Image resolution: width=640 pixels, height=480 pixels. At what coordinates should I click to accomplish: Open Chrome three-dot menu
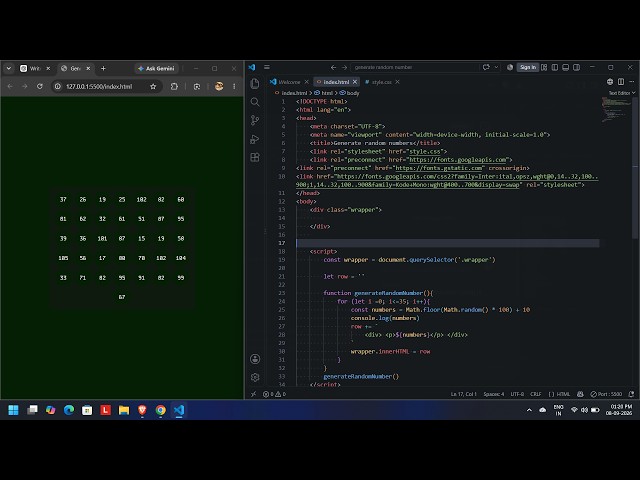234,86
